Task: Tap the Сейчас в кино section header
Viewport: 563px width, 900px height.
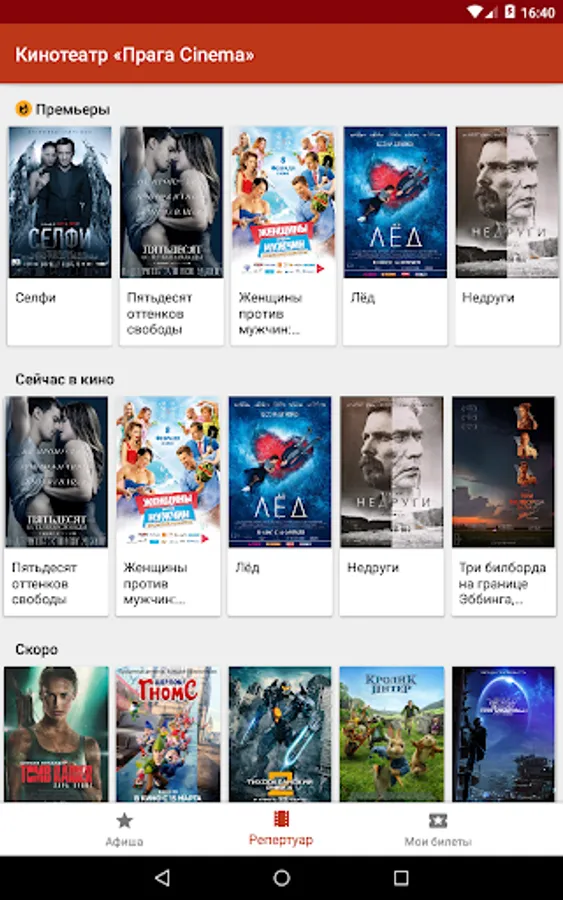Action: [65, 379]
